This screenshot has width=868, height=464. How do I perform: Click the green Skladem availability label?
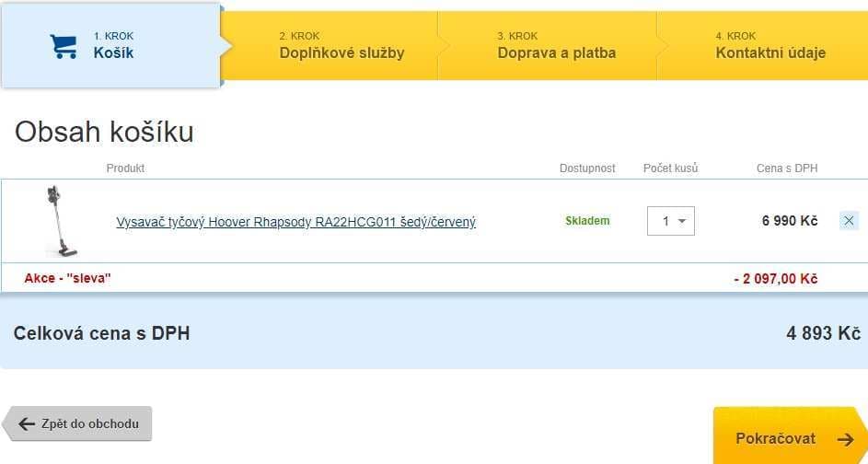[587, 221]
